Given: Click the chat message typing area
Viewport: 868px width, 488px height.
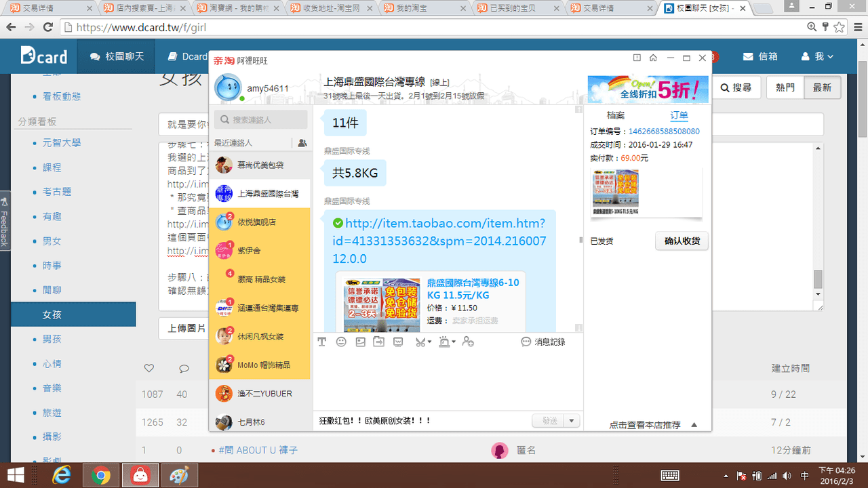Looking at the screenshot, I should pyautogui.click(x=448, y=381).
